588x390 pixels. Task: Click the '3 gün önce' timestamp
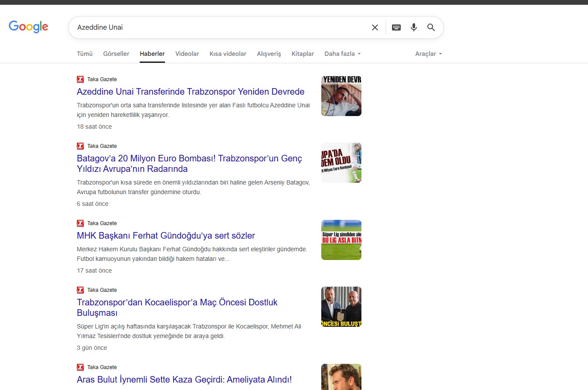(92, 348)
